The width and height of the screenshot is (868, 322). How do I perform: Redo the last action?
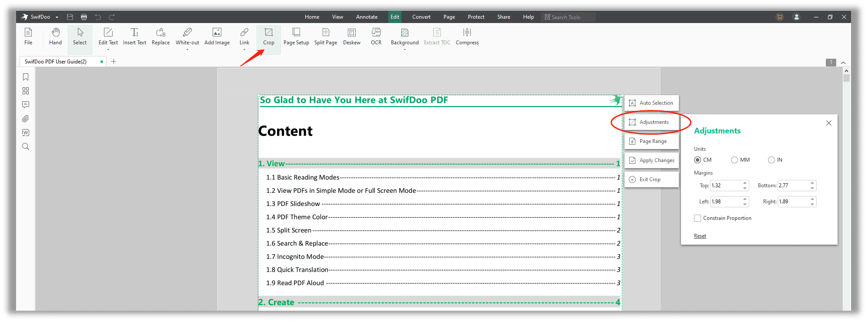point(112,17)
